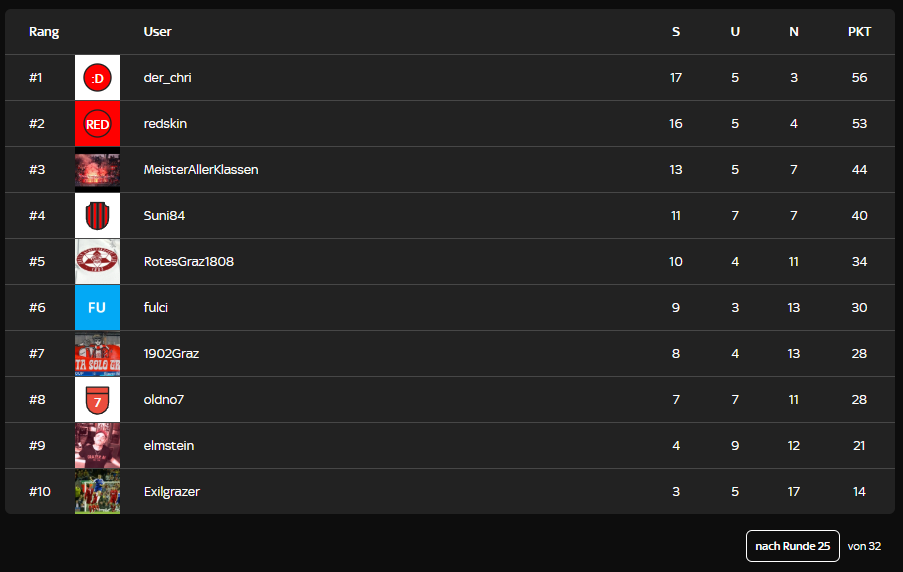Screen dimensions: 903x572
Task: Open MeisterAllerKlassen's avatar photo
Action: point(97,170)
